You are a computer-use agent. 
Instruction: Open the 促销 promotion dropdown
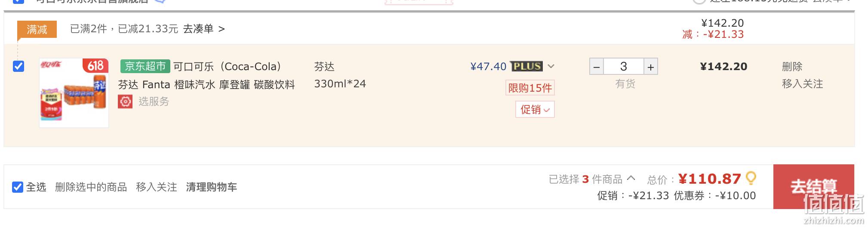point(535,109)
